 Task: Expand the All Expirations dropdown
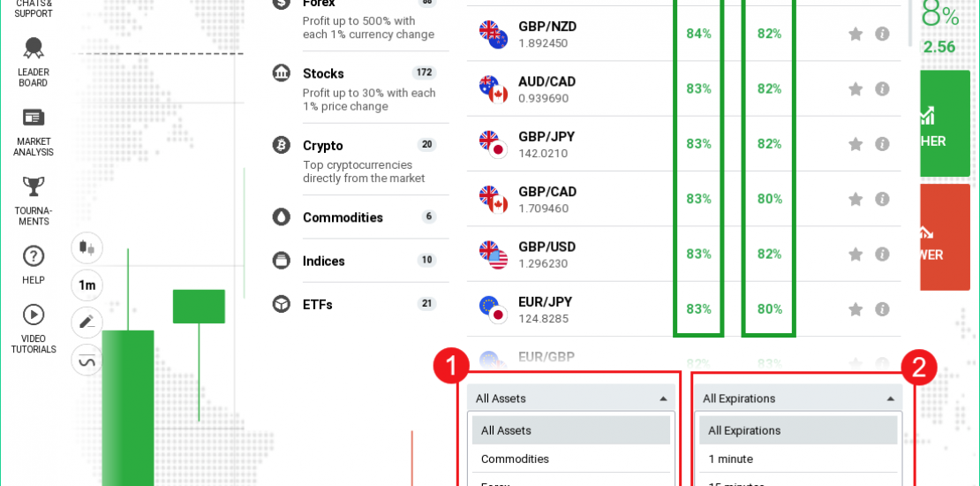click(x=798, y=399)
